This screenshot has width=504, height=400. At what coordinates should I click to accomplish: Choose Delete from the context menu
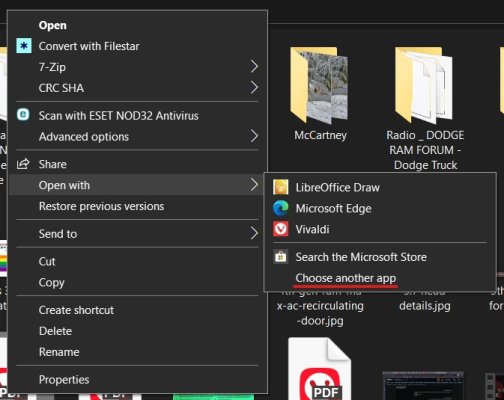click(x=137, y=331)
